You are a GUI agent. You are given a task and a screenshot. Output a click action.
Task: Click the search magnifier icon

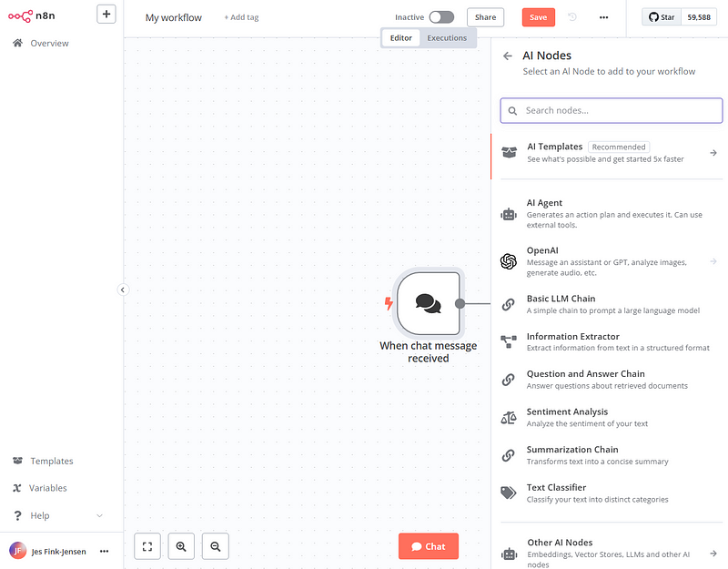(x=512, y=110)
